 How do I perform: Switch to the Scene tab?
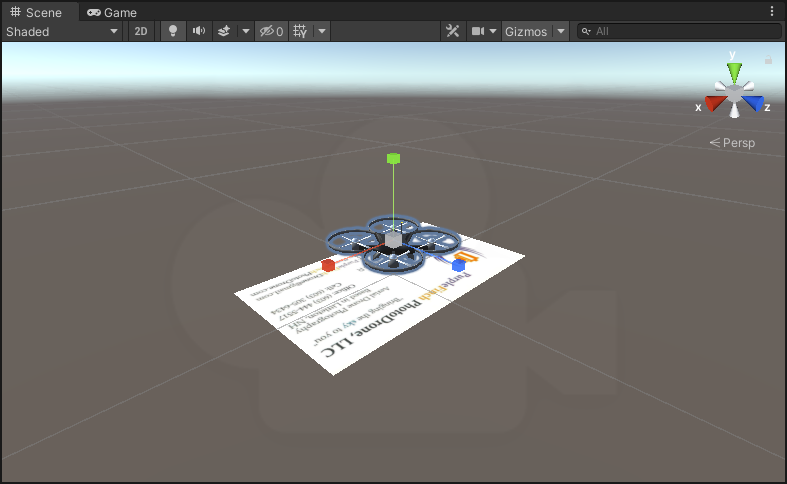(36, 12)
